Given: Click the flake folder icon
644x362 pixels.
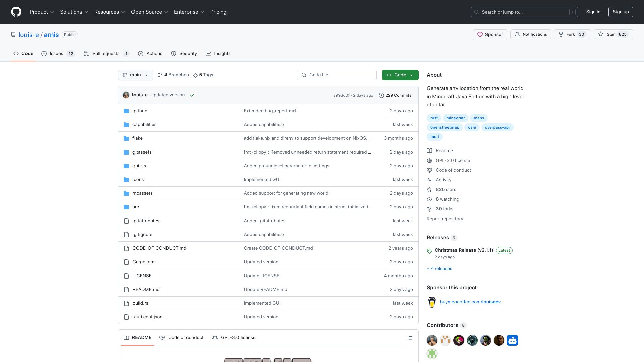Looking at the screenshot, I should 126,138.
